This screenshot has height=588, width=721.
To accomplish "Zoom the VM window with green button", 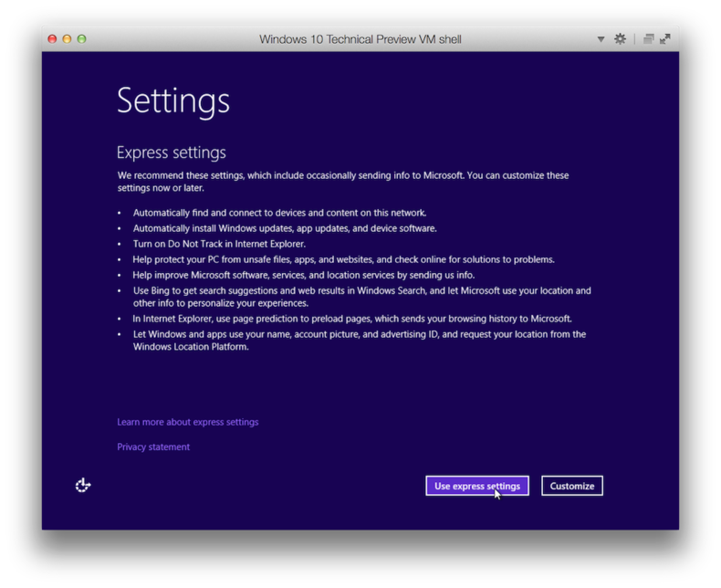I will [x=82, y=39].
